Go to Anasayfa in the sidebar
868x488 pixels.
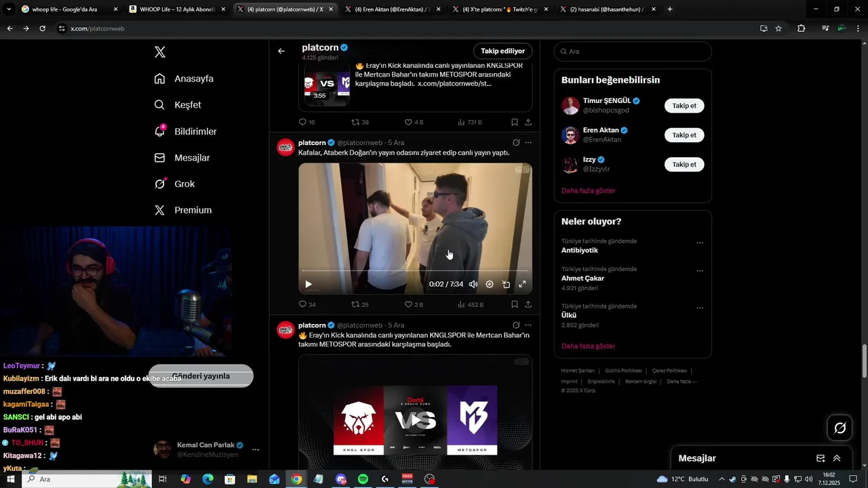tap(184, 79)
